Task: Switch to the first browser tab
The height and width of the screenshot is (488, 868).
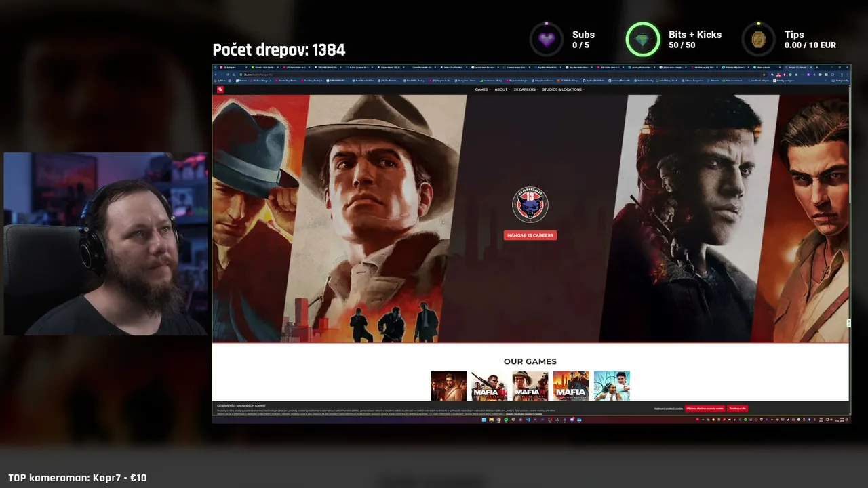Action: [x=233, y=68]
